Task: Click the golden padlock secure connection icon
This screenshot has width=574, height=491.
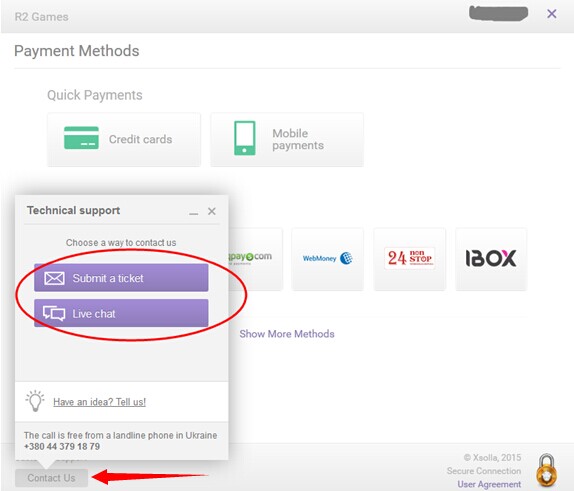Action: point(547,470)
